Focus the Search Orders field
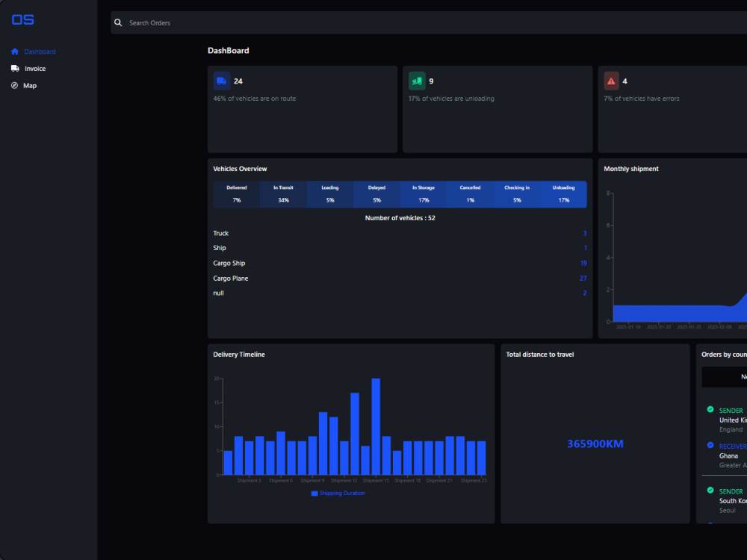747x560 pixels. pyautogui.click(x=429, y=23)
